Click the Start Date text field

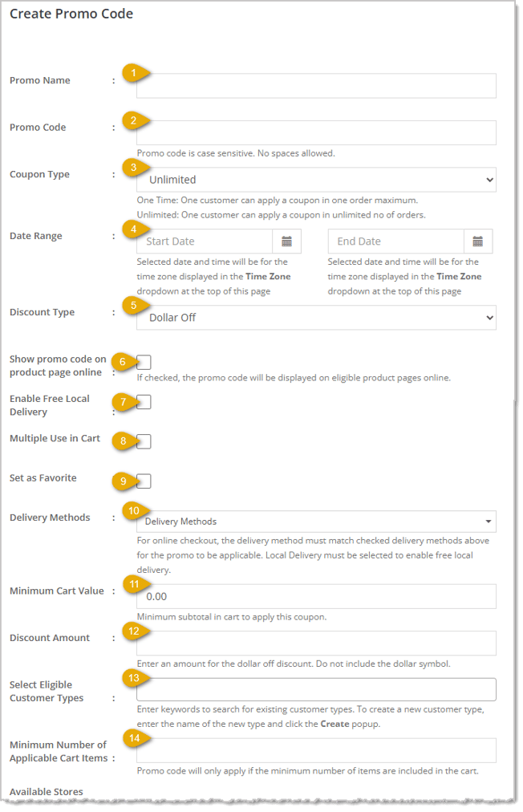(x=205, y=242)
